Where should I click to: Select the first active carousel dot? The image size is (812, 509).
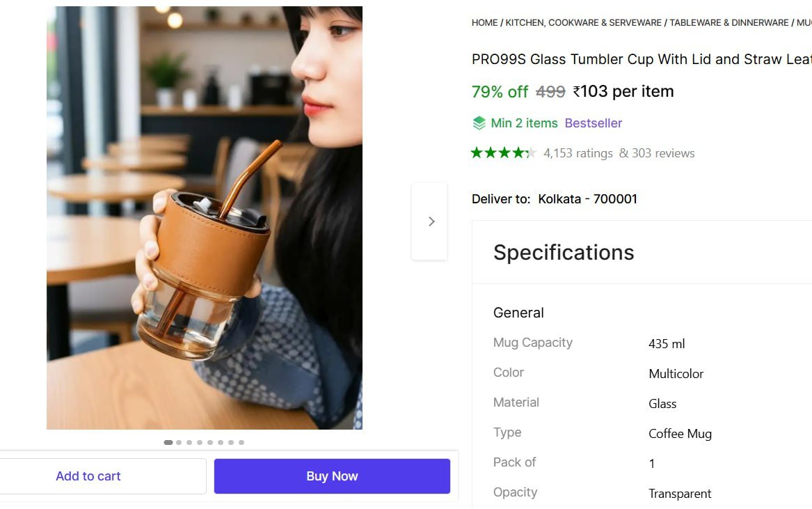click(168, 442)
